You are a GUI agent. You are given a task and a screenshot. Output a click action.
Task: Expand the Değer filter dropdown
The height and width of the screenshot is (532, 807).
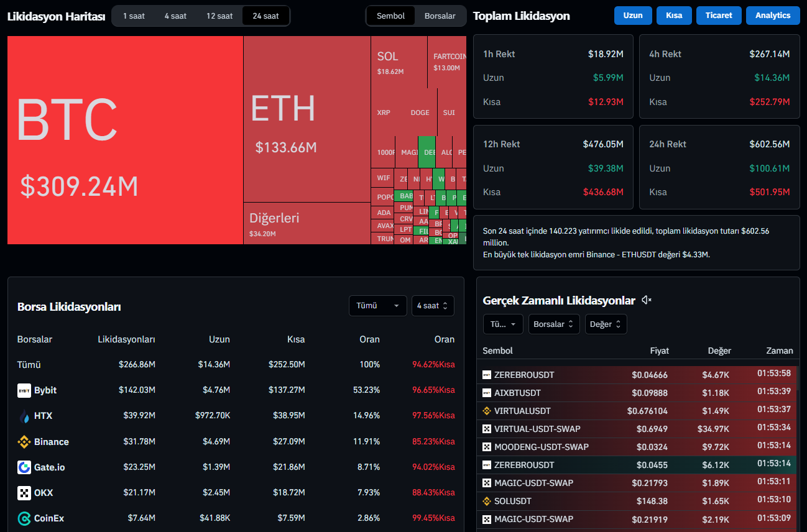(x=606, y=324)
